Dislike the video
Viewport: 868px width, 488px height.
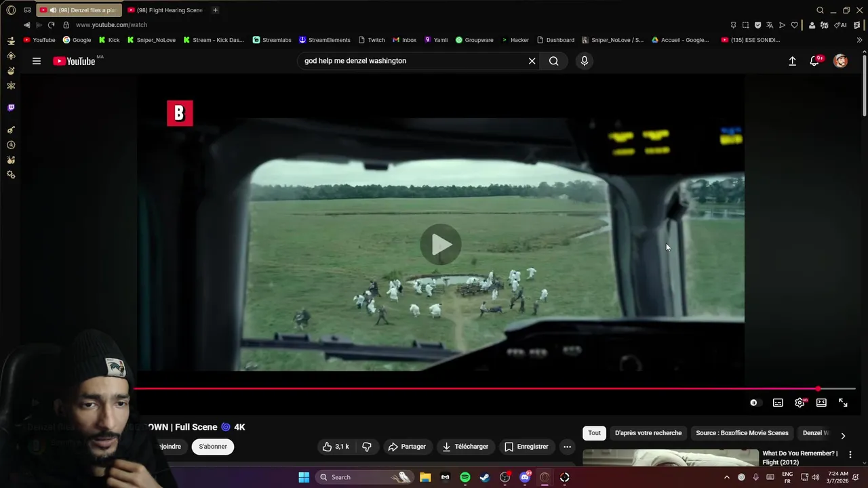[367, 447]
